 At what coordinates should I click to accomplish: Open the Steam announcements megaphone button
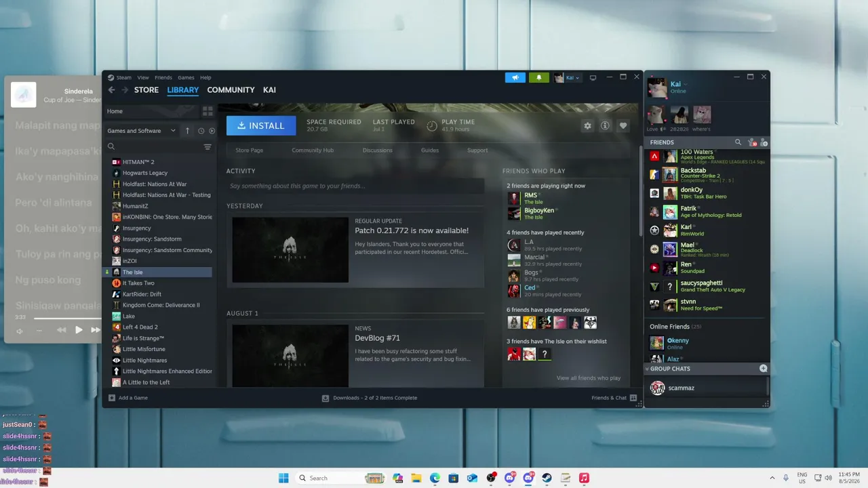coord(515,77)
